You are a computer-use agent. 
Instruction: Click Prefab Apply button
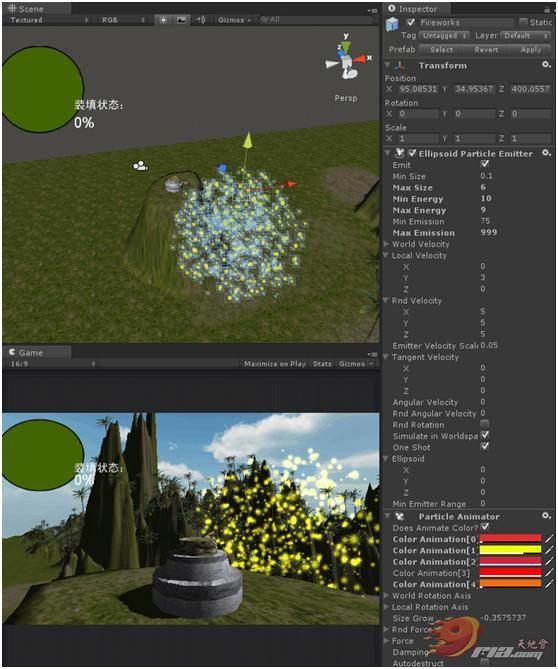click(530, 50)
